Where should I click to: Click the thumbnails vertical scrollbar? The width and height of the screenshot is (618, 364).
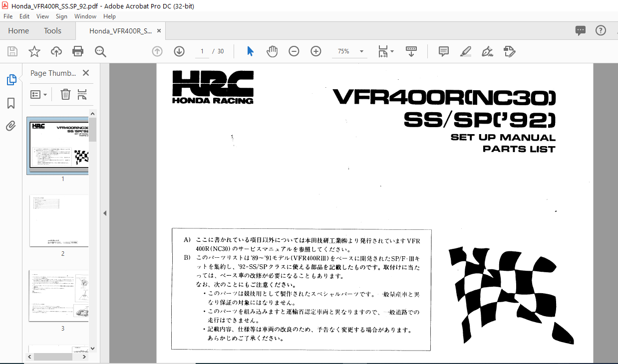point(93,130)
